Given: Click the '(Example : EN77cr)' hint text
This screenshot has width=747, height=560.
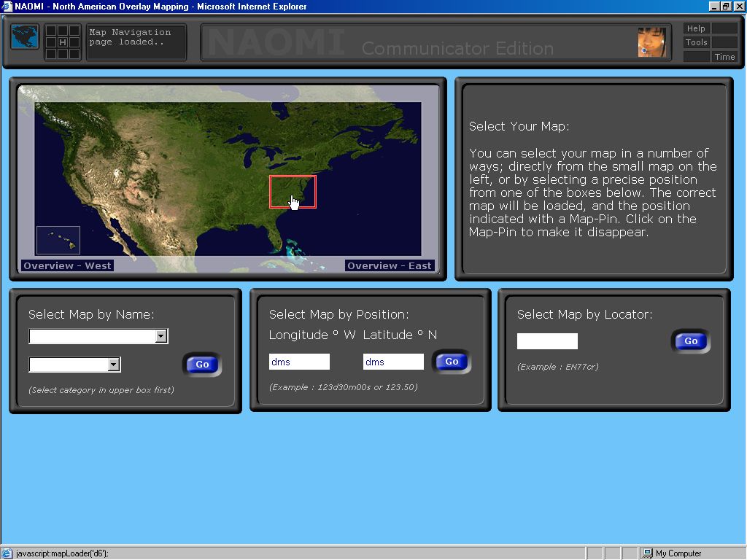Looking at the screenshot, I should click(558, 367).
